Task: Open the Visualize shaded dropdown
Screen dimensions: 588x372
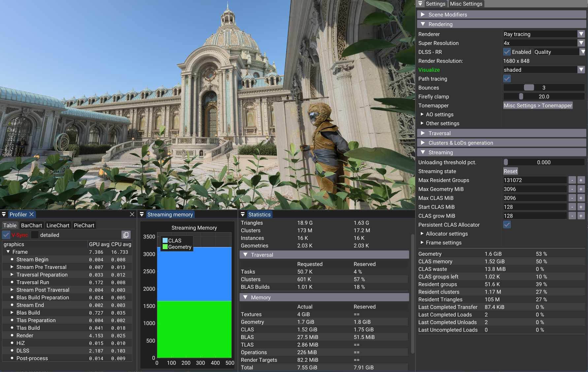Action: (544, 70)
